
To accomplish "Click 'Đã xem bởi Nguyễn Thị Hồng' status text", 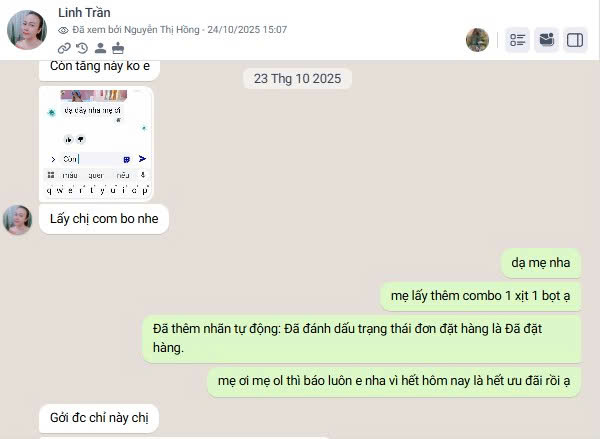I will click(x=136, y=30).
